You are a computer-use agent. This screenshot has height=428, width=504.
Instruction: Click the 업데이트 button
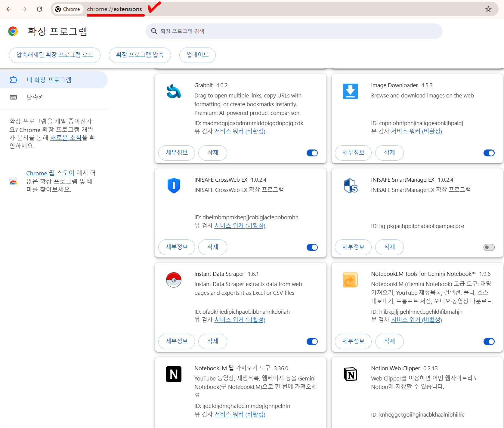point(197,55)
